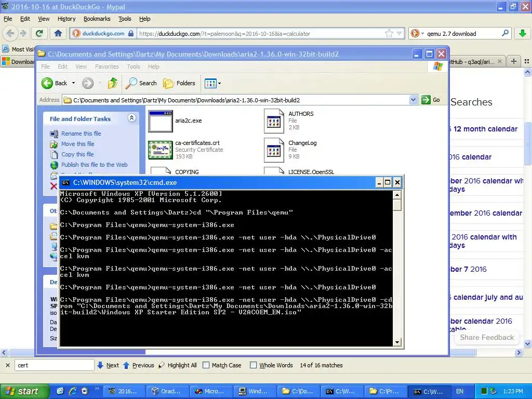Click Internet Explorer quick launch icon
The width and height of the screenshot is (532, 399).
click(x=73, y=391)
